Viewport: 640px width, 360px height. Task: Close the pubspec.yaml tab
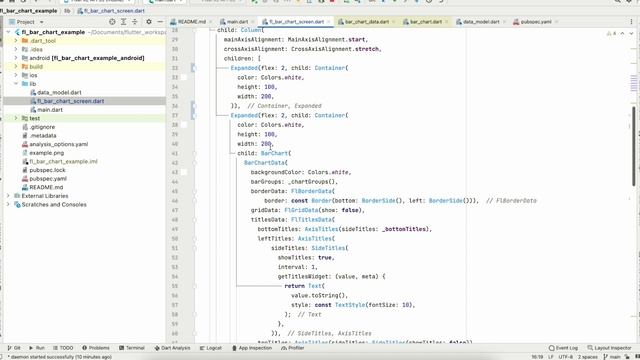tap(556, 22)
